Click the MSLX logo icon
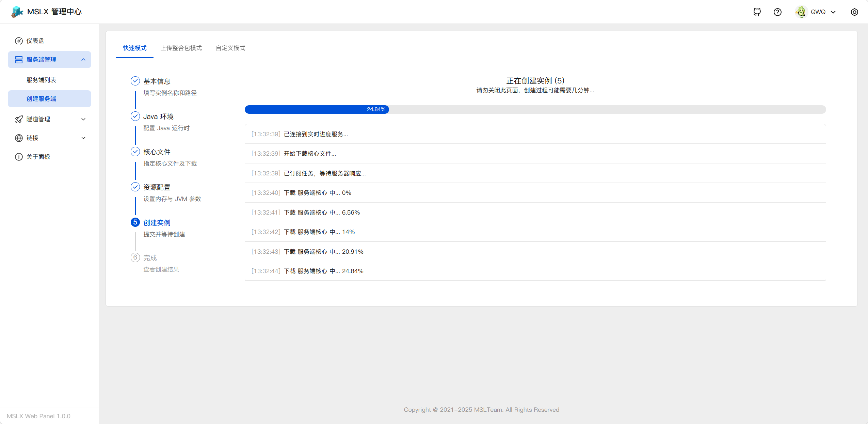 click(17, 12)
